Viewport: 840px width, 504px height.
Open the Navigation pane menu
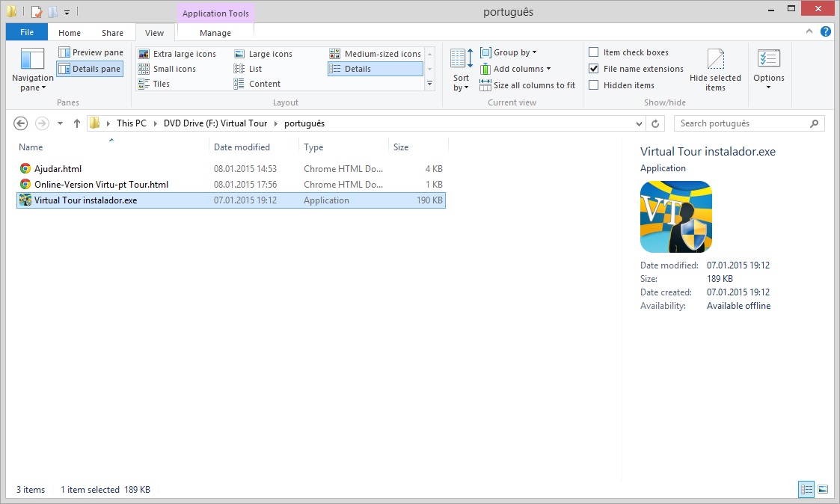click(32, 70)
